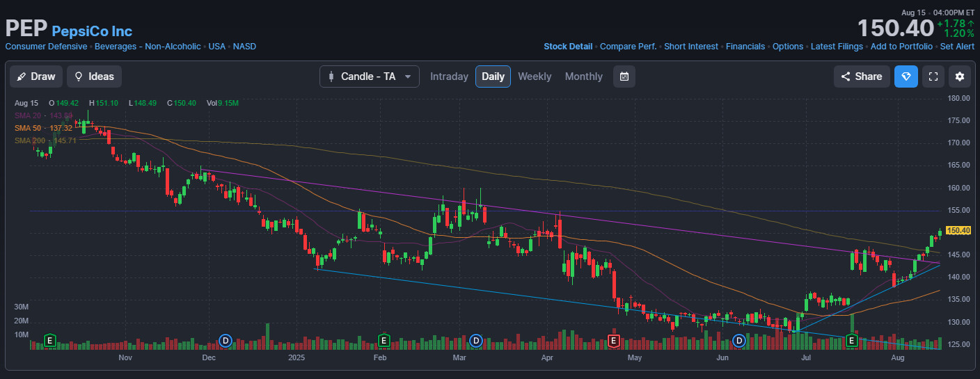Viewport: 980px width, 379px height.
Task: Click the blue diamond premium icon
Action: tap(906, 76)
